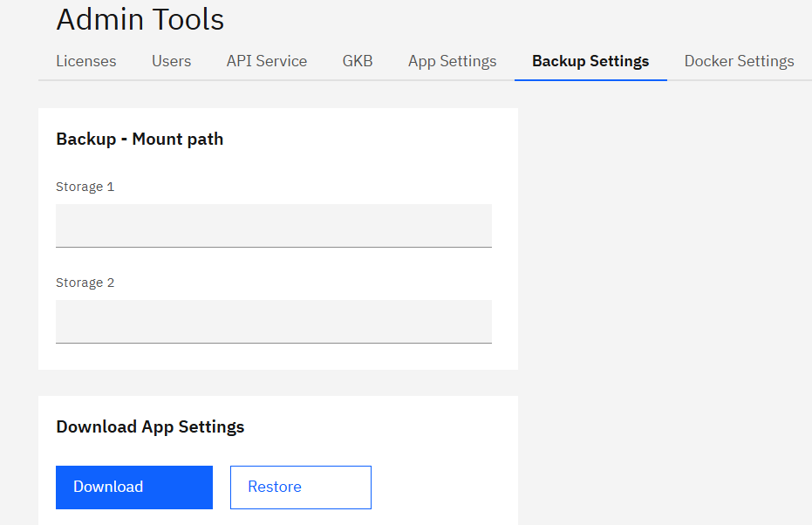The height and width of the screenshot is (525, 812).
Task: Focus the Storage 2 mount path field
Action: (273, 322)
